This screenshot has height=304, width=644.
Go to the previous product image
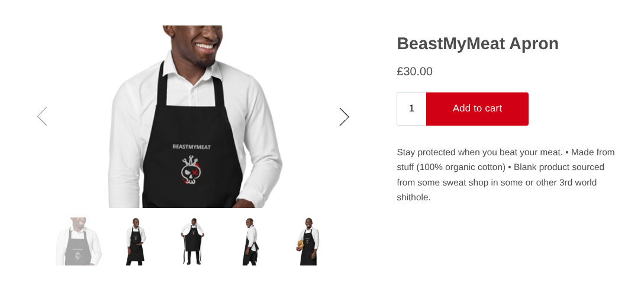tap(42, 116)
